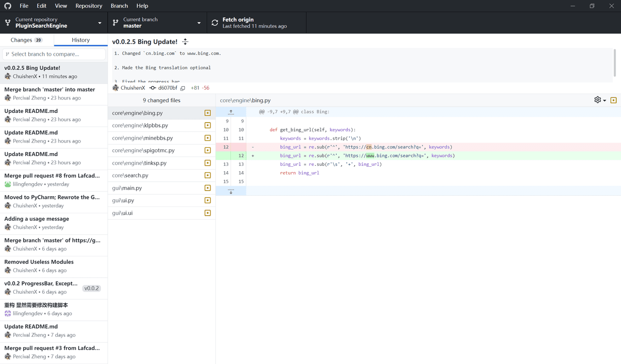Switch to the Changes tab

(x=27, y=40)
